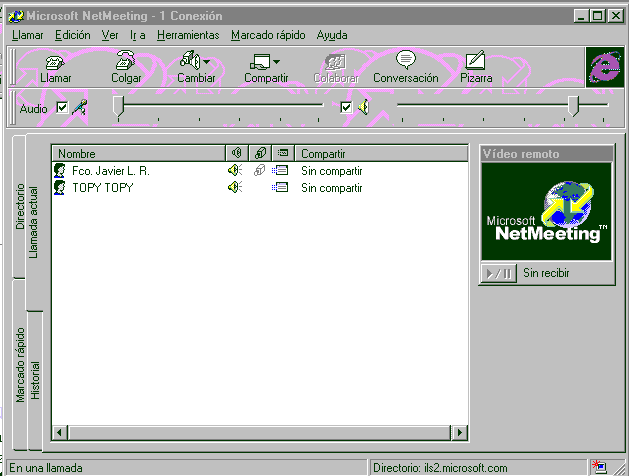Viewport: 629px width, 476px height.
Task: Click the Cambiar camera icon
Action: click(x=190, y=60)
